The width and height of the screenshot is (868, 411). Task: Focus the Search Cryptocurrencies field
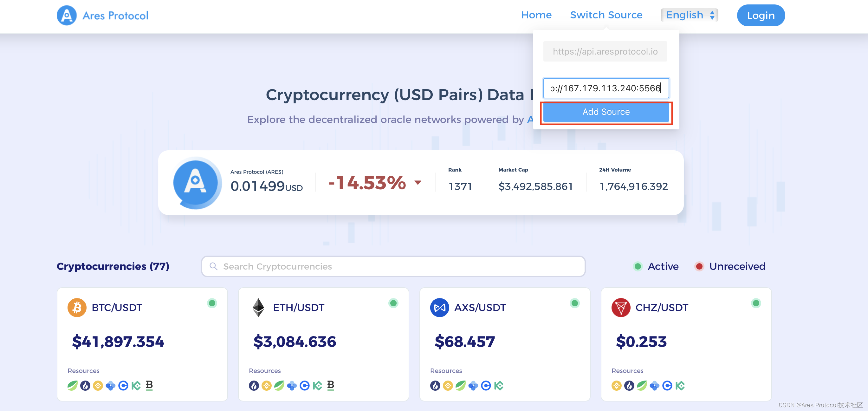[393, 266]
